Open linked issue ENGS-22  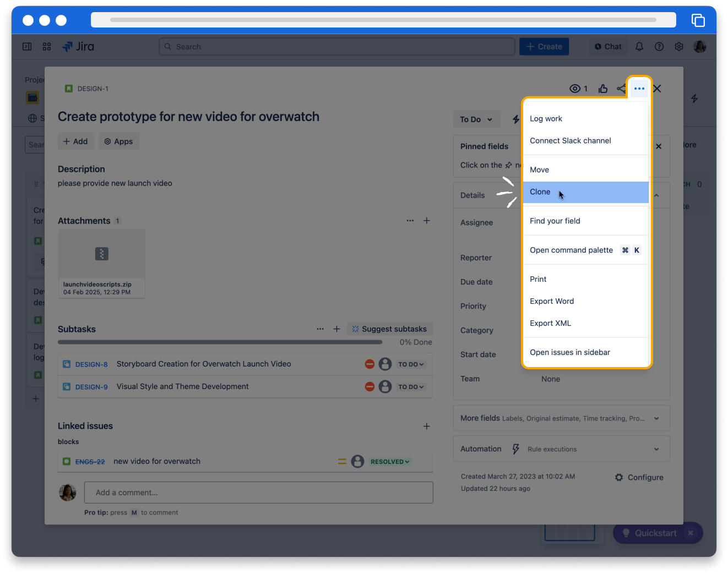coord(90,462)
